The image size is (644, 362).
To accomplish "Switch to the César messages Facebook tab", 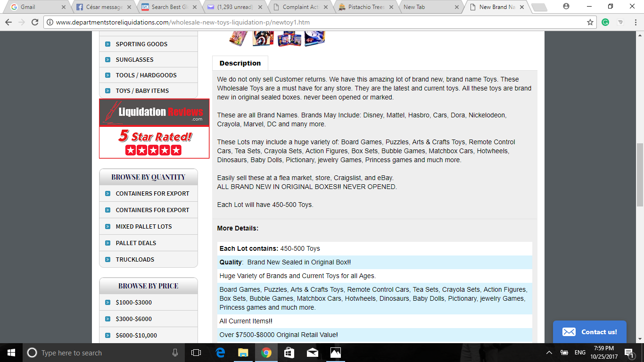I will coord(102,7).
